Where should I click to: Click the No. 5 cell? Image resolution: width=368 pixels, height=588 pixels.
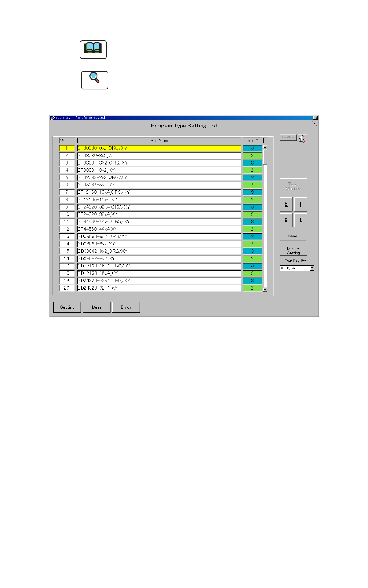(67, 177)
